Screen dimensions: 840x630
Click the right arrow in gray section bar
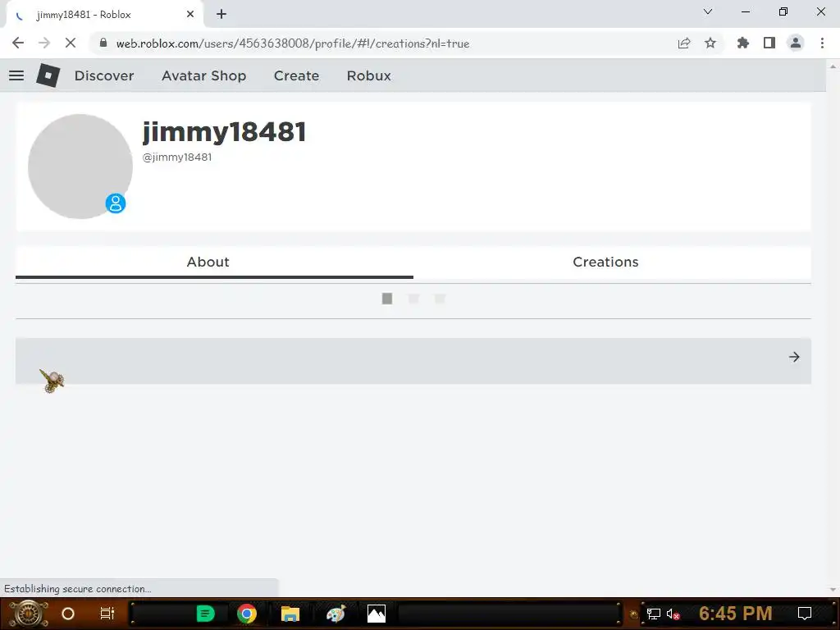click(x=794, y=357)
